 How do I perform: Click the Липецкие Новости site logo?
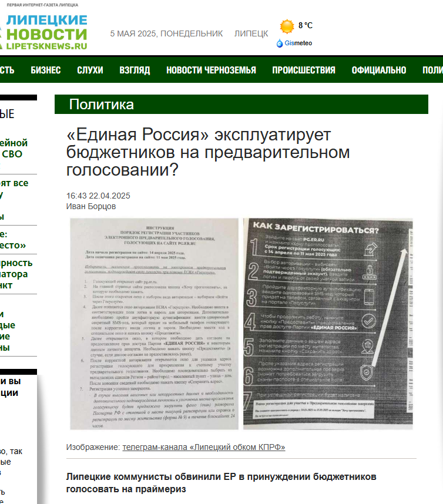point(46,32)
